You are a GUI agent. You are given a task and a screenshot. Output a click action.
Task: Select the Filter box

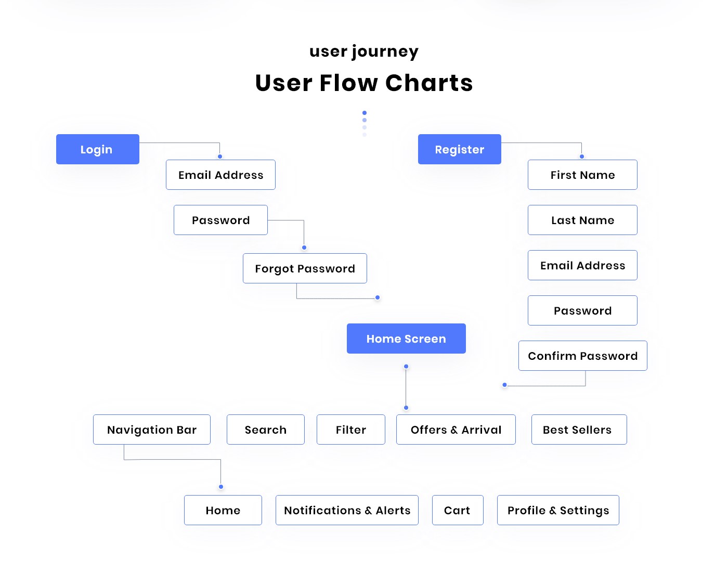[351, 430]
